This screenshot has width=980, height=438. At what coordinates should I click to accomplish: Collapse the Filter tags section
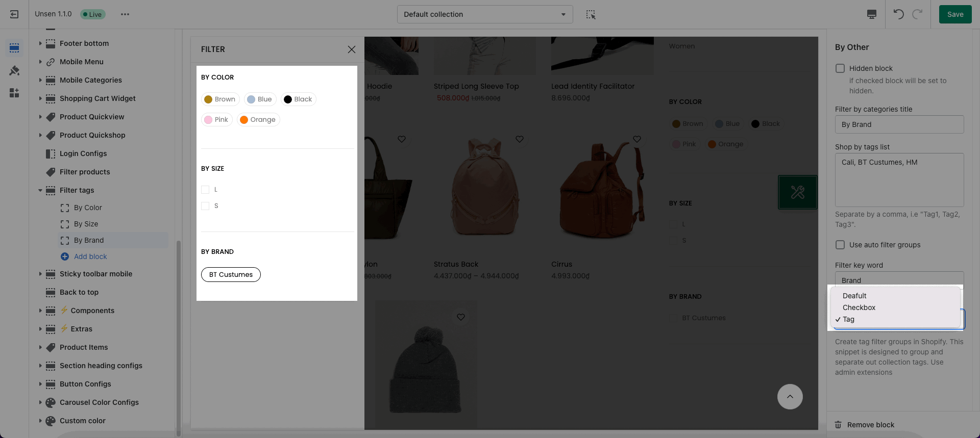[40, 190]
